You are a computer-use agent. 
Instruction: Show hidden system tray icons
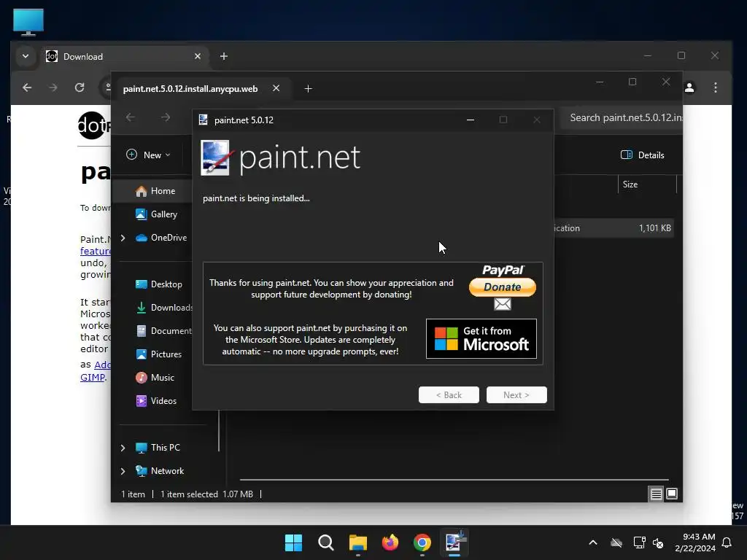(593, 542)
